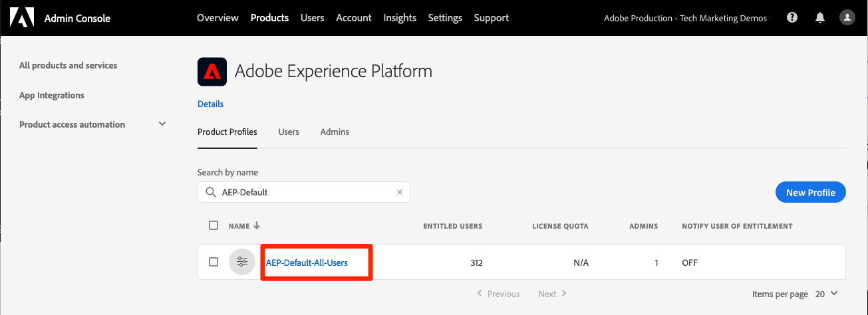
Task: Open the AEP-Default-All-Users profile link
Action: [x=307, y=262]
